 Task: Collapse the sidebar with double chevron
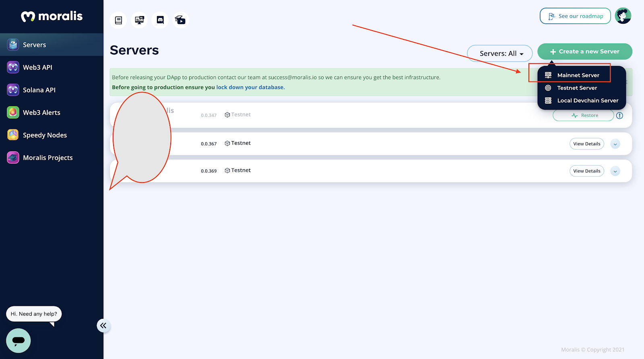click(x=103, y=326)
